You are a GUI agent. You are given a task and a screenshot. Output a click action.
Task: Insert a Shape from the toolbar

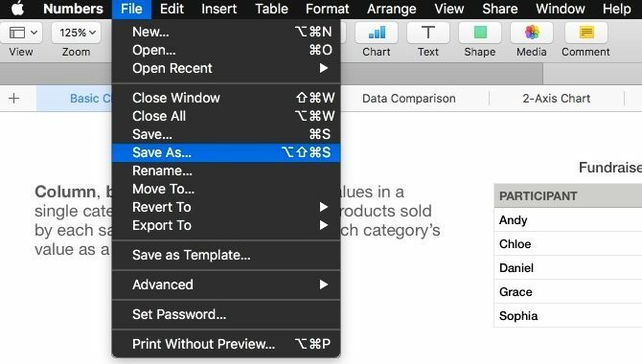(480, 33)
